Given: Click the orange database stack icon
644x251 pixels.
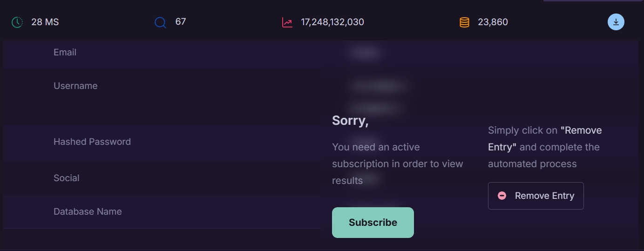Looking at the screenshot, I should point(464,22).
